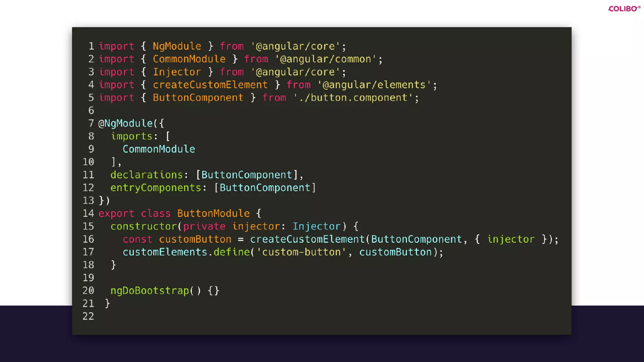Screen dimensions: 644x362
Task: Click the Injector import on line 3
Action: point(177,72)
